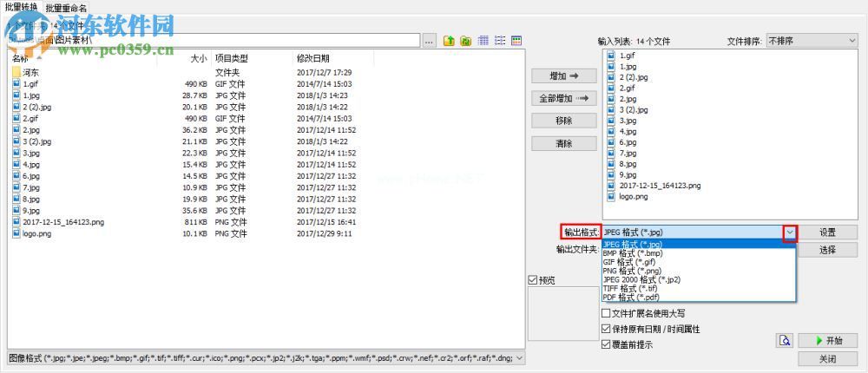Select 3.jpg file name in file browser
Screen dimensions: 868x373
[31, 153]
